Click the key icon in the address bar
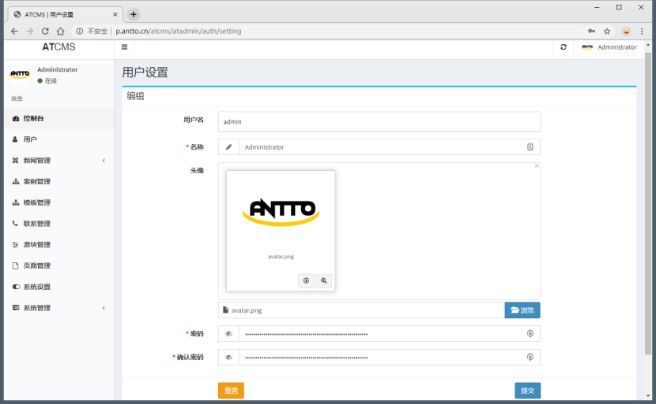The image size is (656, 404). [x=590, y=31]
